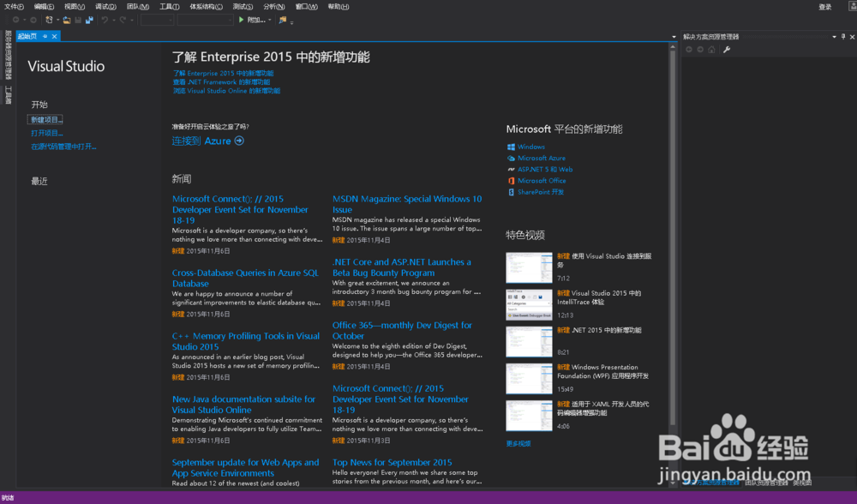Open the solution configuration combo box
Screen dimensions: 857x504
click(x=158, y=20)
